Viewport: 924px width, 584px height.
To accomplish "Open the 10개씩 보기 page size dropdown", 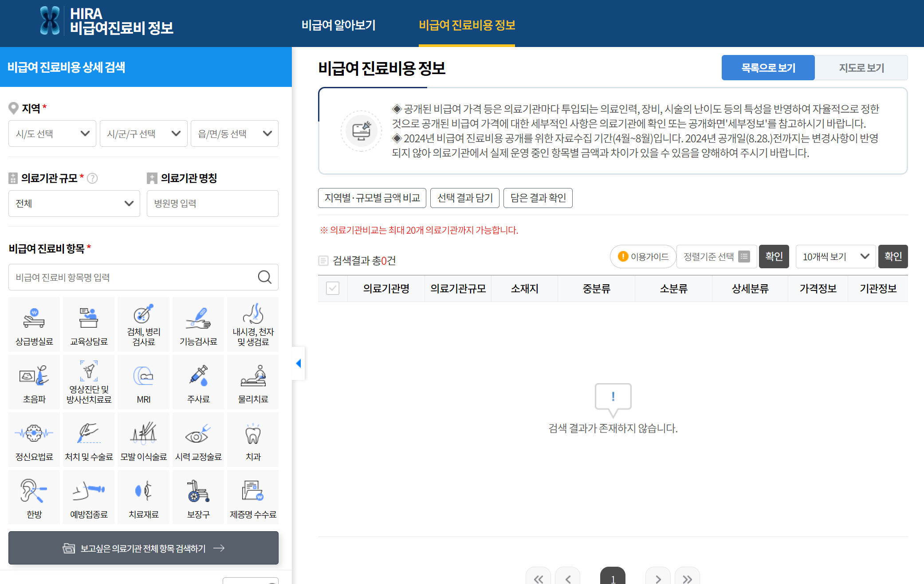I will tap(835, 257).
